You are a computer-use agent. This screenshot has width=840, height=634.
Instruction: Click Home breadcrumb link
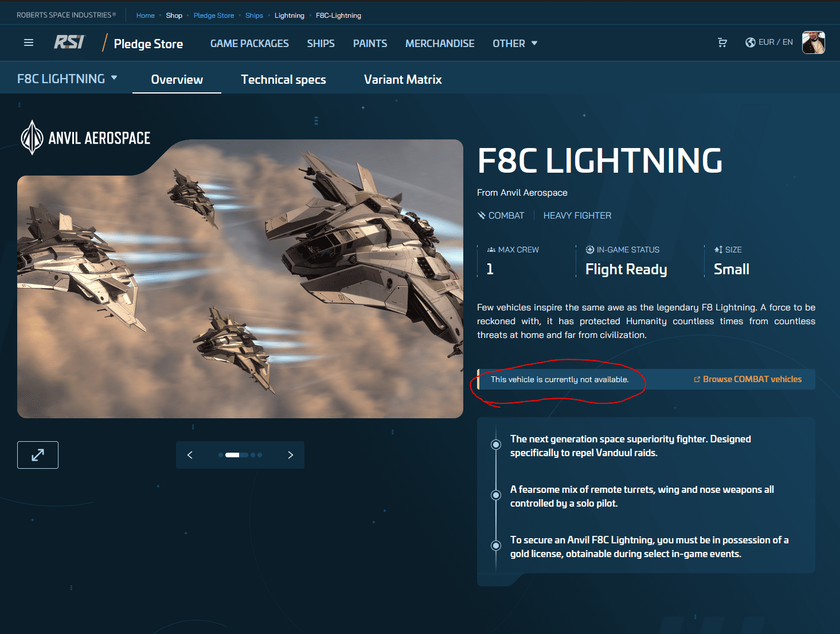(146, 15)
